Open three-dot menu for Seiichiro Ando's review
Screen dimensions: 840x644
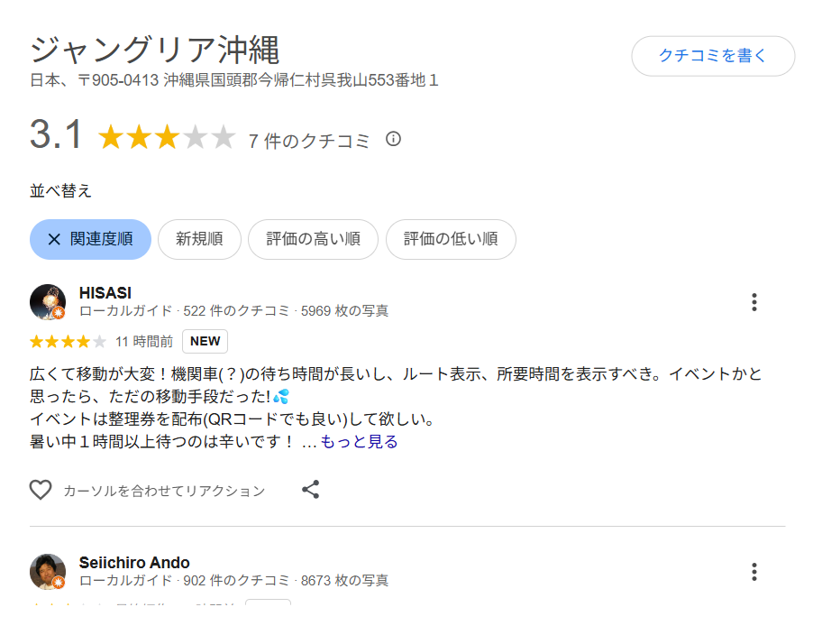coord(754,572)
